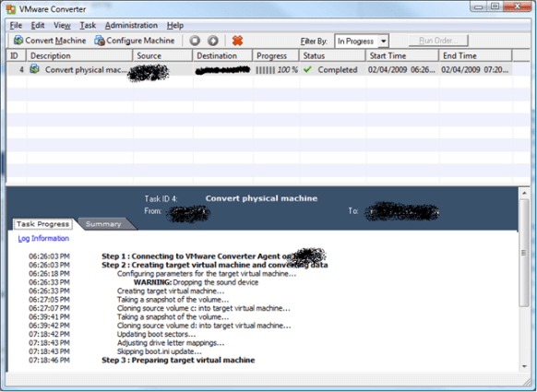Image resolution: width=537 pixels, height=392 pixels.
Task: Click 'Adjusting drive letter mappings...' log line
Action: [171, 343]
